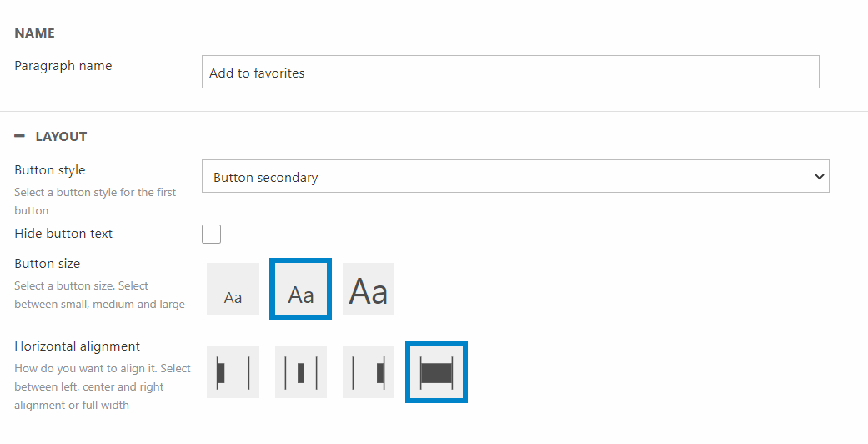Click the Button style dropdown chevron arrow
The width and height of the screenshot is (868, 444).
pyautogui.click(x=819, y=177)
